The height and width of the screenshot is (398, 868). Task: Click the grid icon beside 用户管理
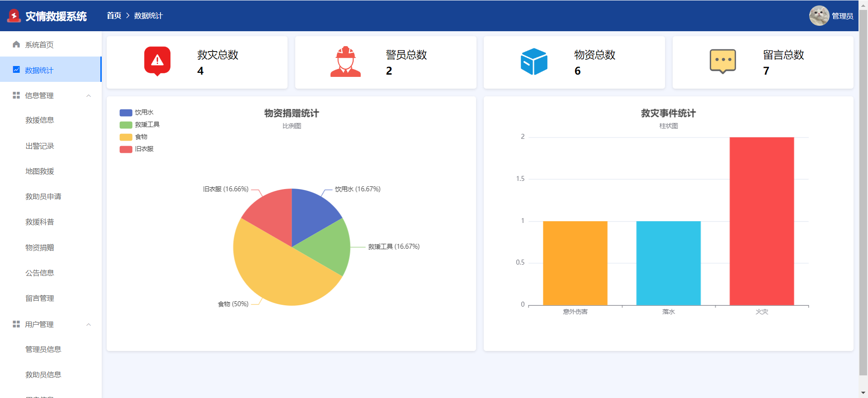16,324
